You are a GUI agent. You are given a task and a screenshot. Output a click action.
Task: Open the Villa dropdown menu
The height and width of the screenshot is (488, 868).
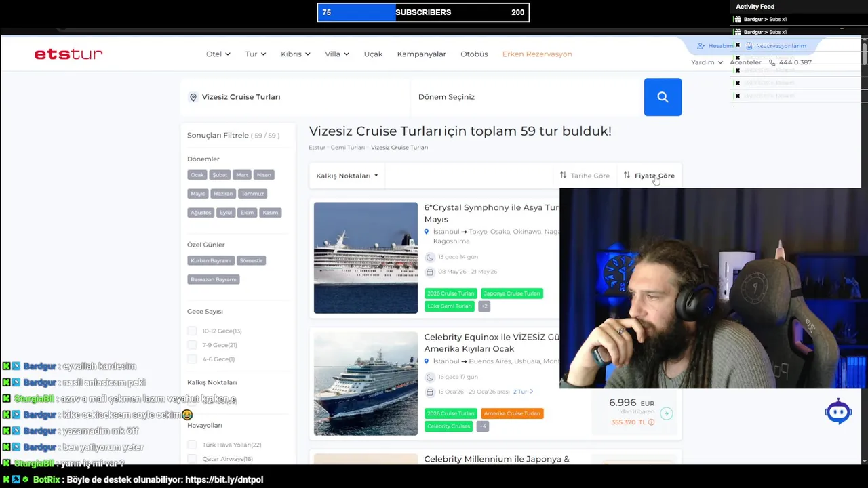coord(337,54)
